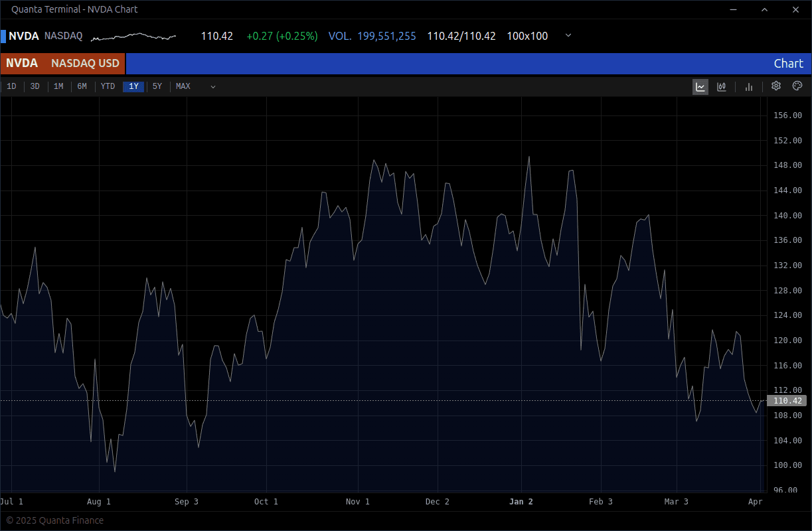
Task: Toggle the volume bars icon
Action: (x=749, y=87)
